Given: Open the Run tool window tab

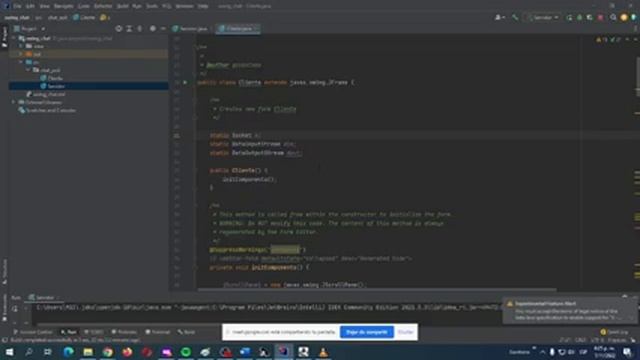Looking at the screenshot, I should [69, 332].
